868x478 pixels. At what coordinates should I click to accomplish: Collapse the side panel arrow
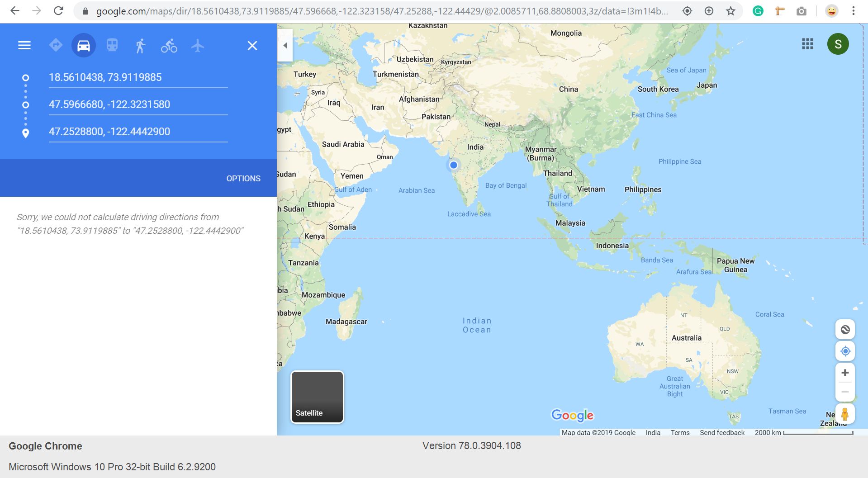pos(285,45)
